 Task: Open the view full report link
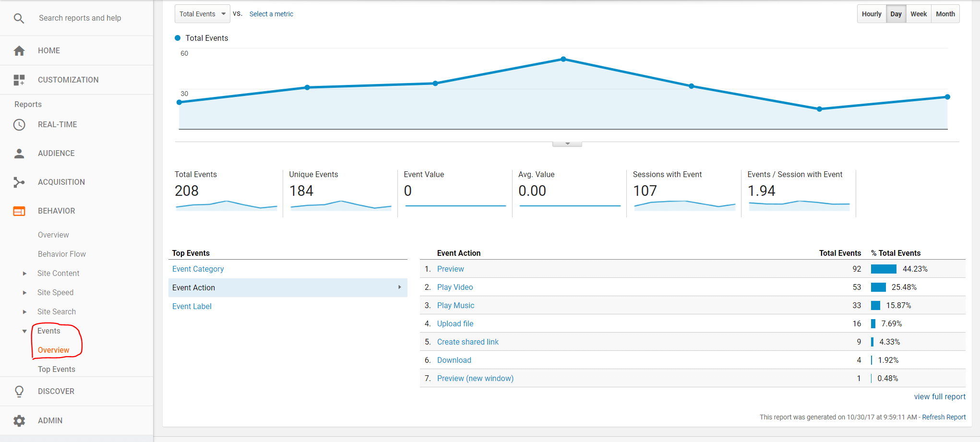[x=939, y=397]
